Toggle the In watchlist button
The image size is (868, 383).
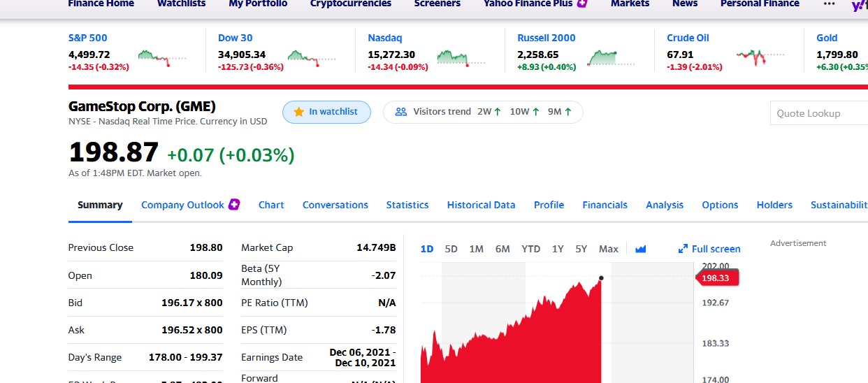tap(326, 112)
